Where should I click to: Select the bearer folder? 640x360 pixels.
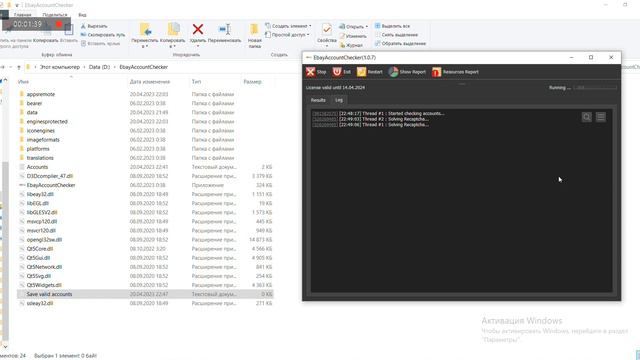point(34,103)
